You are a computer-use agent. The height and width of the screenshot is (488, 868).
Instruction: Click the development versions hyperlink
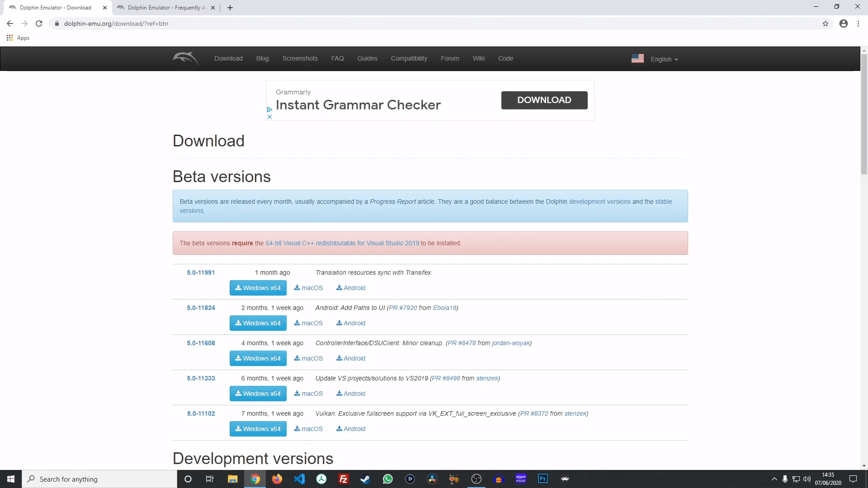tap(600, 202)
